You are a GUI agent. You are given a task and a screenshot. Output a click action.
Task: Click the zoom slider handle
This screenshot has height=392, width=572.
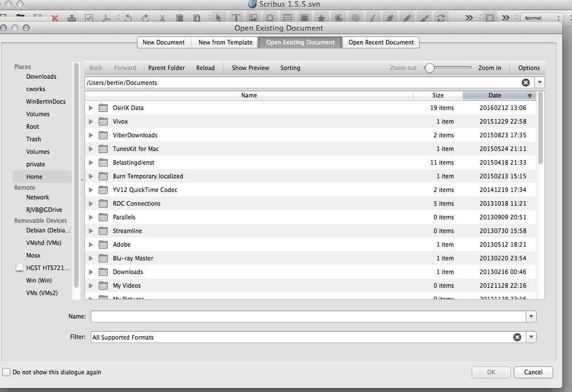pyautogui.click(x=430, y=68)
